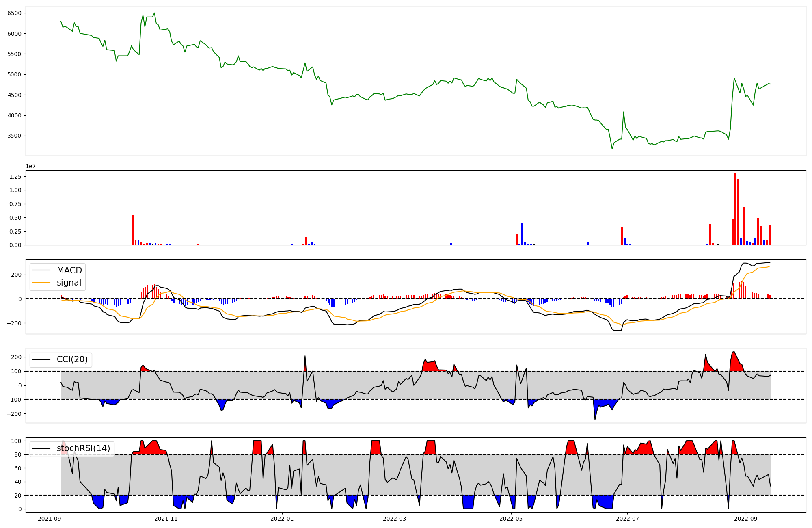
Task: Click the black MACD legend line swatch
Action: coord(41,270)
